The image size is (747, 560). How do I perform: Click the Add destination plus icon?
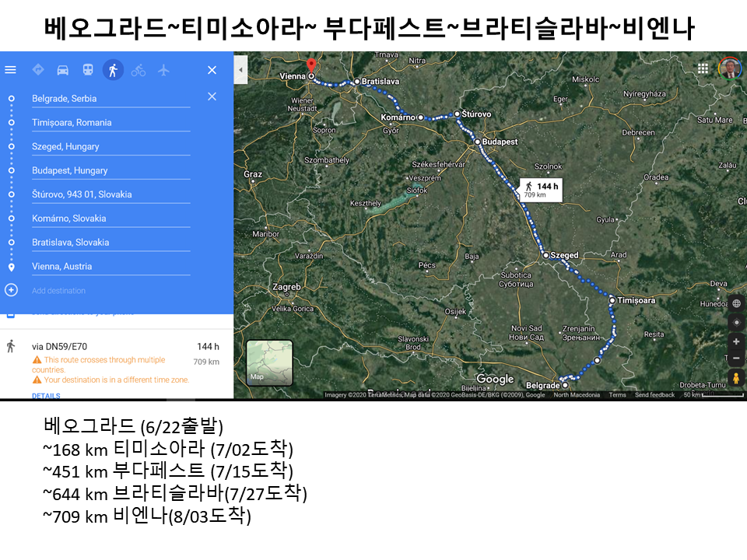(x=11, y=290)
